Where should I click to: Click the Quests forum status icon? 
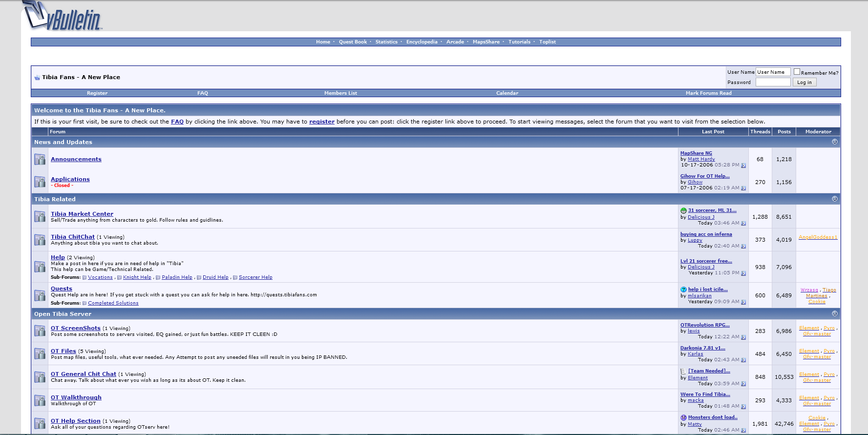pos(40,295)
